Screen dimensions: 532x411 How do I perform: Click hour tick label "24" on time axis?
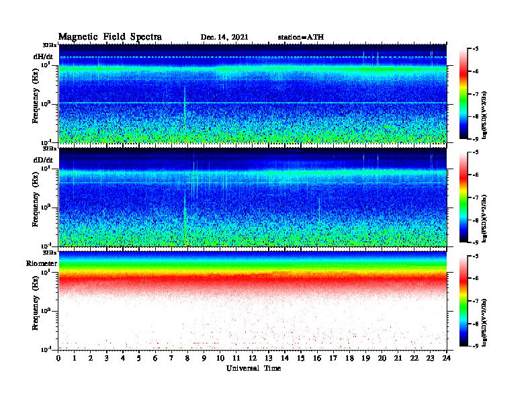(x=447, y=359)
